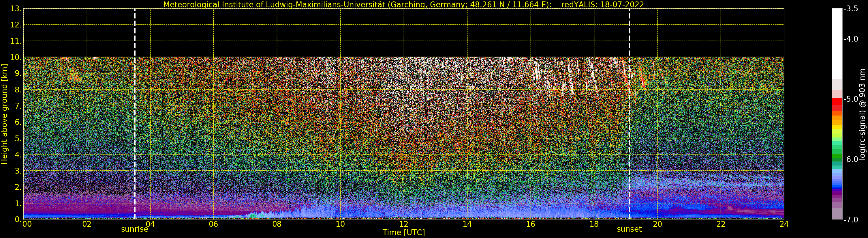868x238 pixels.
Task: Click the height axis tick label '11.'
Action: 16,41
